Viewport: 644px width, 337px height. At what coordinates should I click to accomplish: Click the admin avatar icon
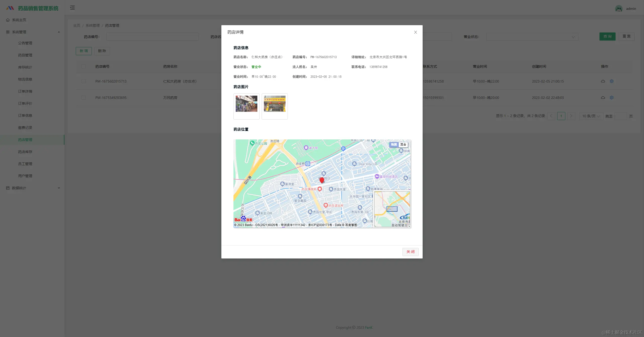pos(619,9)
